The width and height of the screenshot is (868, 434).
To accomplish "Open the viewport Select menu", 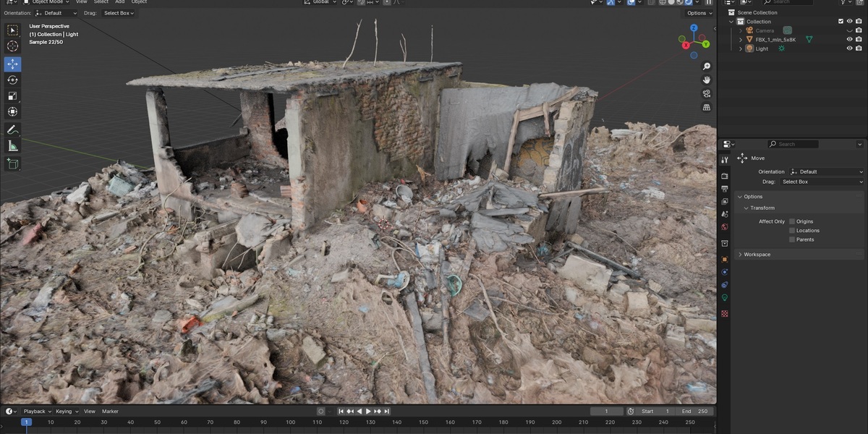I will (101, 2).
